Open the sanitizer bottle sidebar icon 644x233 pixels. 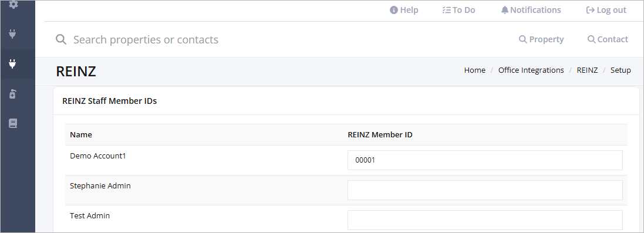point(12,94)
